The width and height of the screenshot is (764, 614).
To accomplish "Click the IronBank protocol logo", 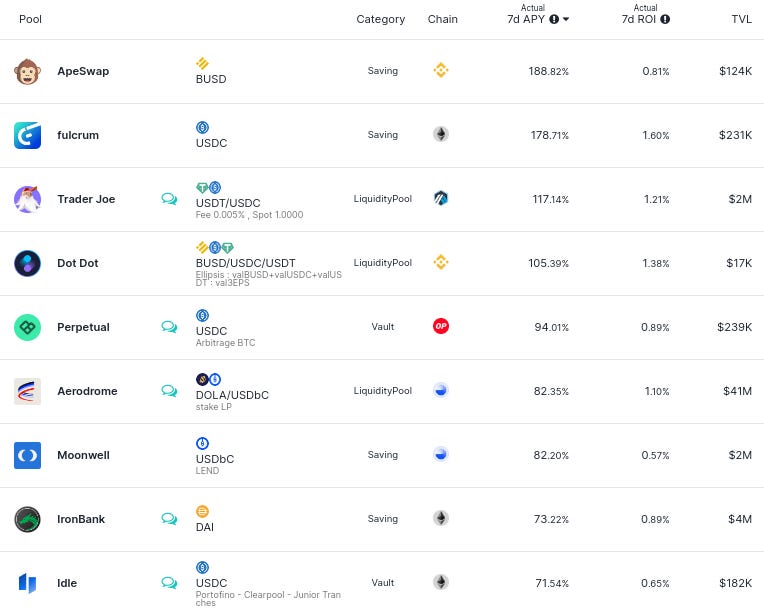I will click(27, 519).
